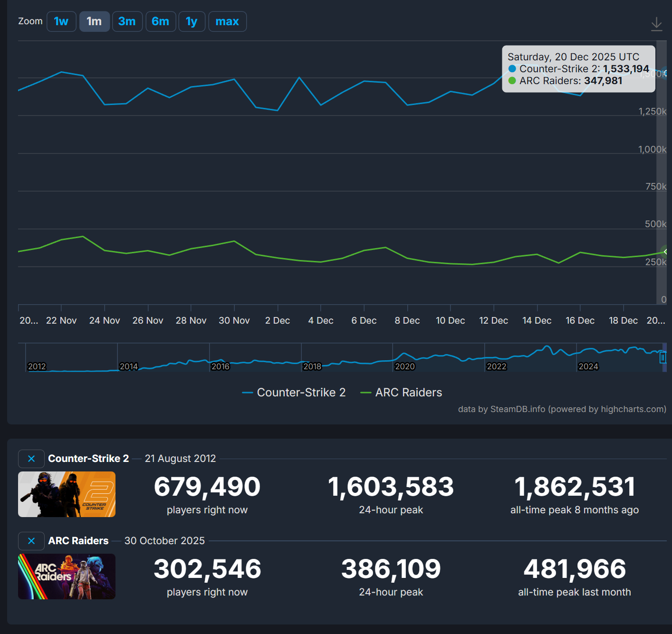Click the '2 Dec' x-axis label
The image size is (672, 634).
(x=278, y=321)
